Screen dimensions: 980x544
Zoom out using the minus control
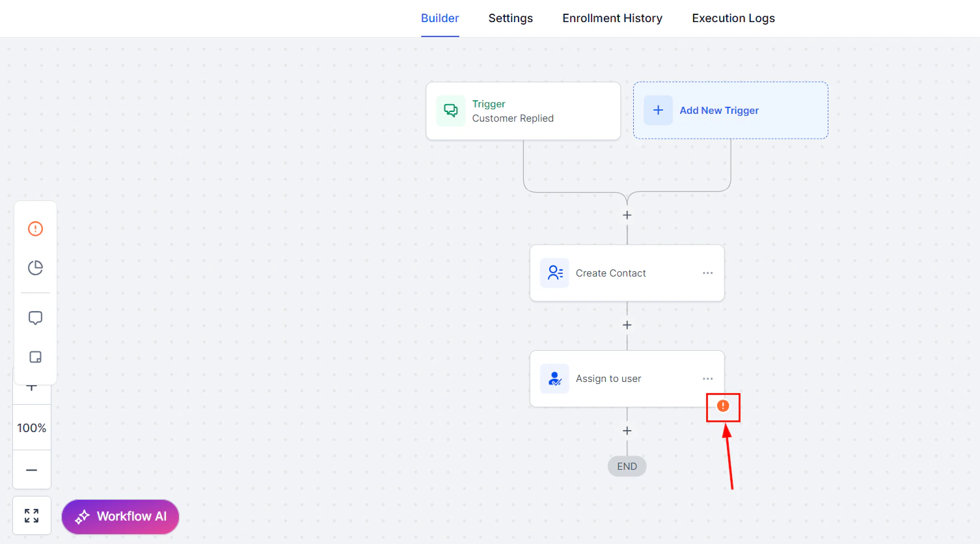(x=31, y=470)
